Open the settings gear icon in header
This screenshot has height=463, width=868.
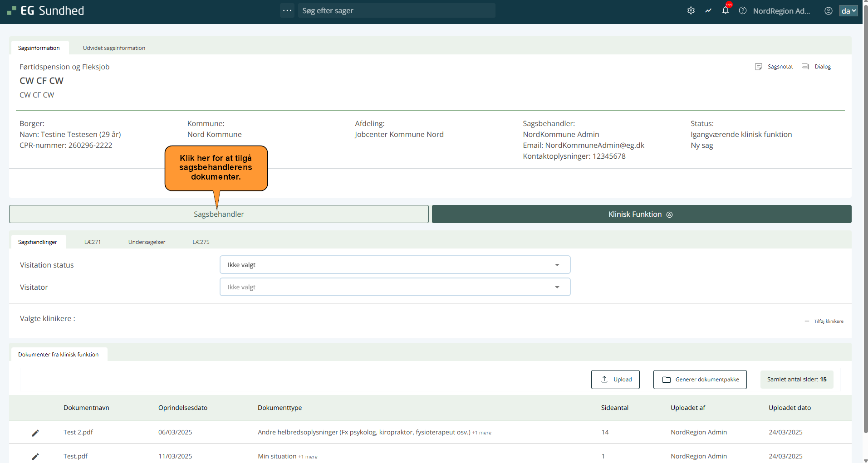pos(691,10)
